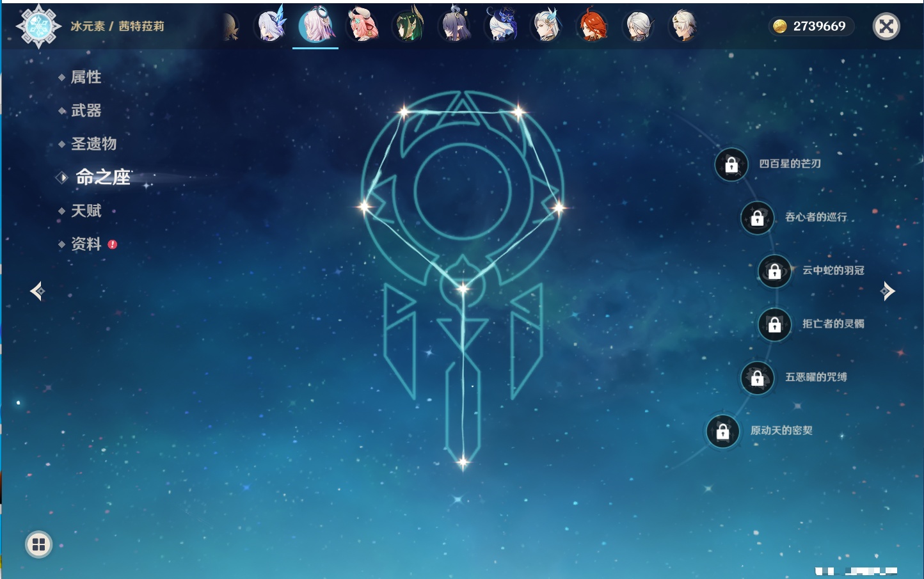924x579 pixels.
Task: Choose the pink-haired horned character portrait
Action: click(362, 26)
